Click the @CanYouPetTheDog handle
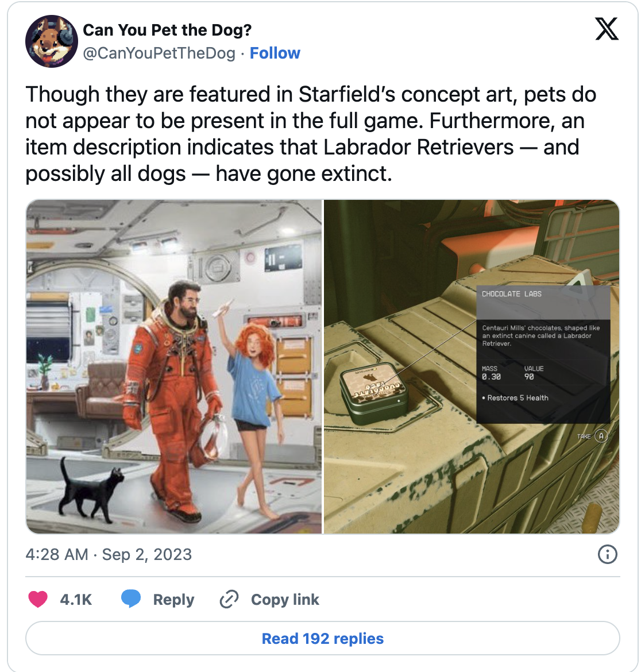 click(159, 53)
